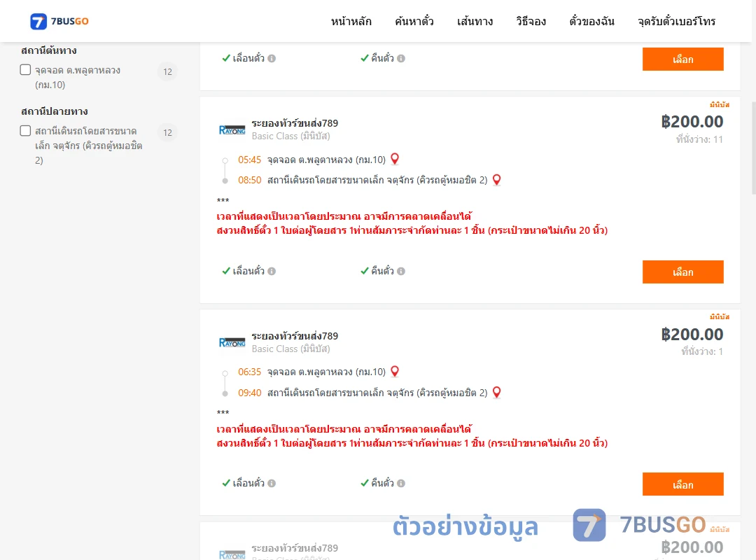Viewport: 756px width, 560px height.
Task: Rayong operator logo in 06:35 card
Action: click(232, 342)
